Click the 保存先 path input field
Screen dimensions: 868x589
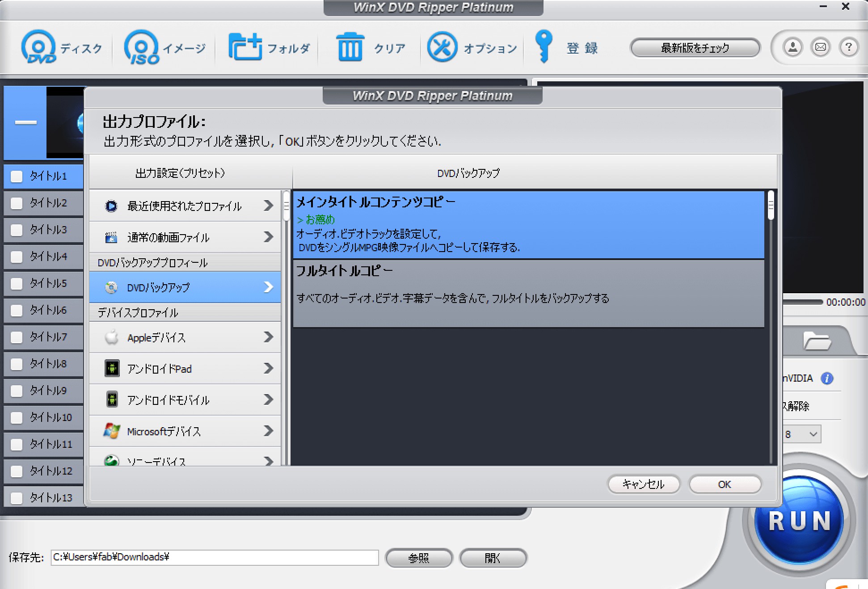[x=215, y=557]
